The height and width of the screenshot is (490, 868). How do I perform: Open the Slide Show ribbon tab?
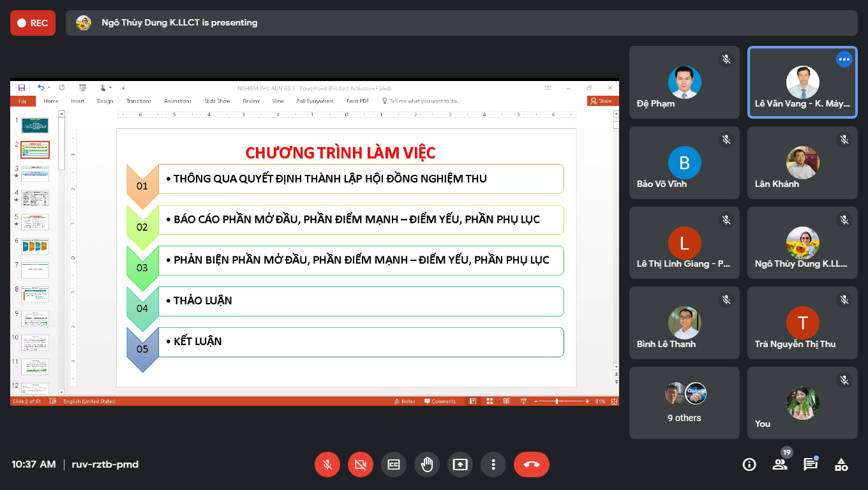(x=217, y=101)
